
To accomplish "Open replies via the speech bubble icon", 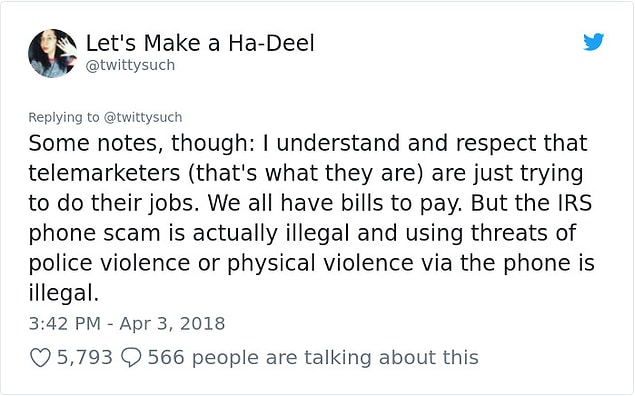I will 131,358.
